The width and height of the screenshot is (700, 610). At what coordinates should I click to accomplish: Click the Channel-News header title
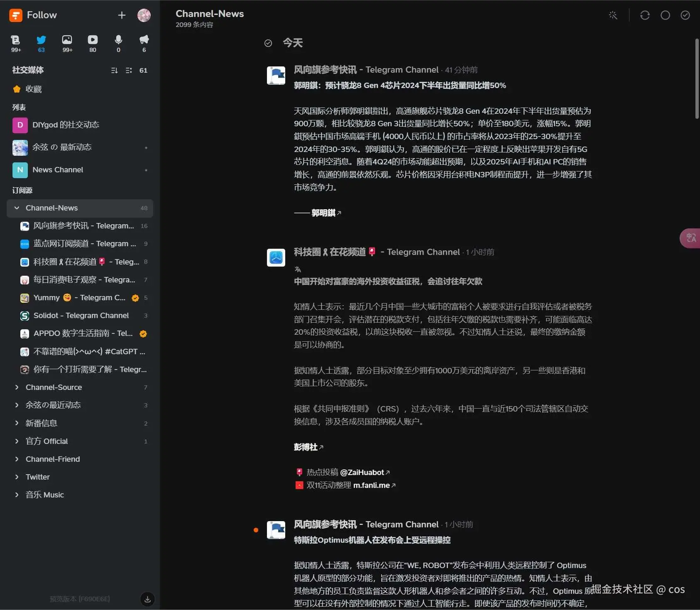[210, 14]
